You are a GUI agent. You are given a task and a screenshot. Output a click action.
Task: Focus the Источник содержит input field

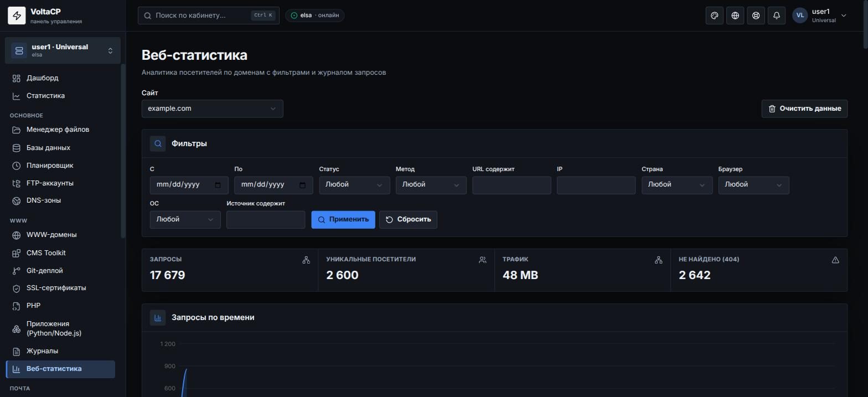pyautogui.click(x=266, y=220)
